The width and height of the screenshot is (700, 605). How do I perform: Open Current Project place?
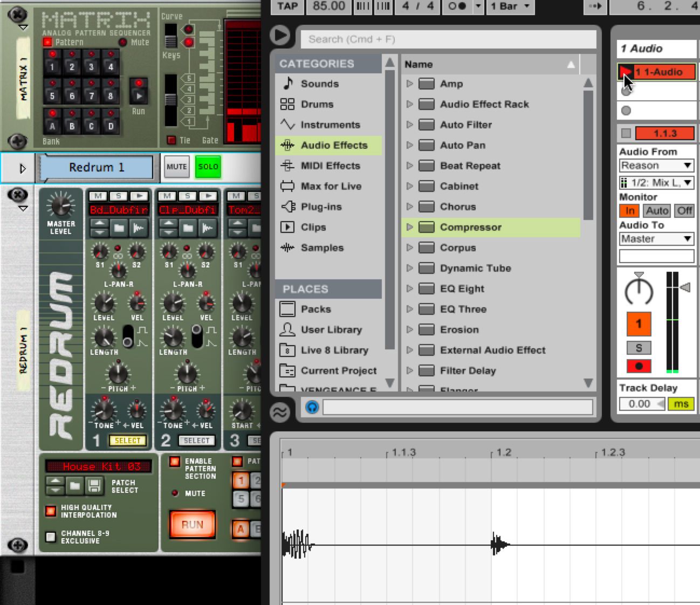click(339, 370)
